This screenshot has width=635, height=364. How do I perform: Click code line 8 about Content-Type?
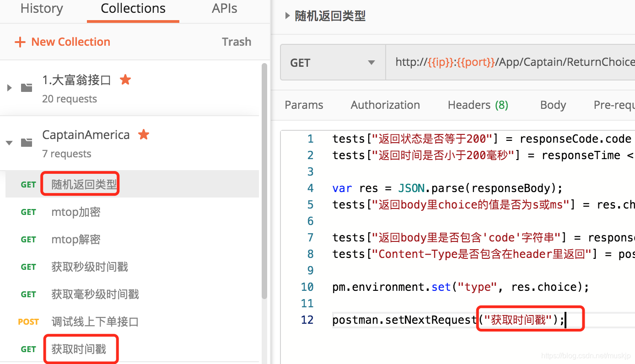click(484, 254)
